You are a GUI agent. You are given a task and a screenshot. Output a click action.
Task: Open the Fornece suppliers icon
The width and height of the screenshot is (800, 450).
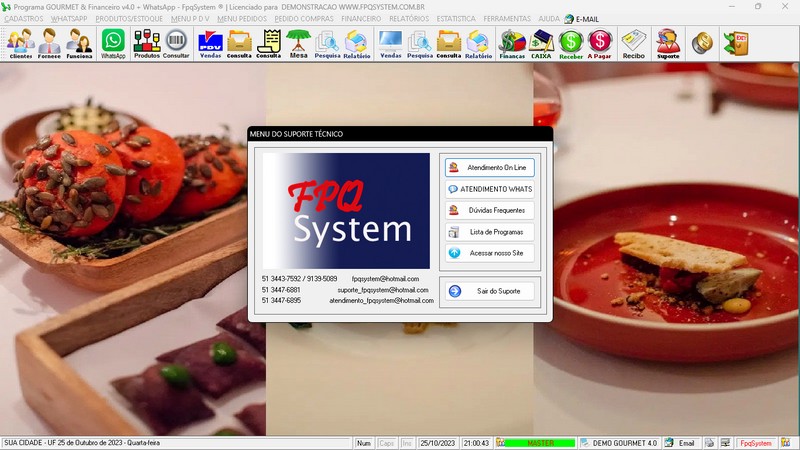point(49,43)
